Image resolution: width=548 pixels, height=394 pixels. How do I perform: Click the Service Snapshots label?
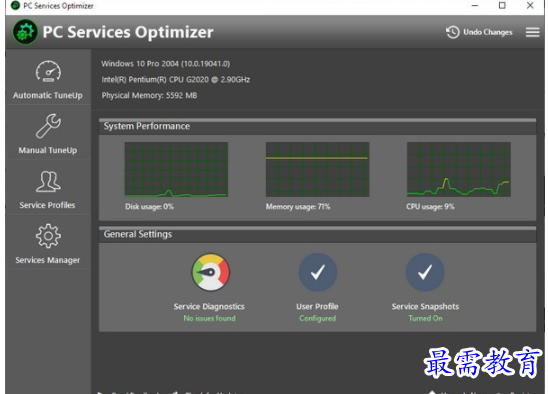click(x=425, y=307)
